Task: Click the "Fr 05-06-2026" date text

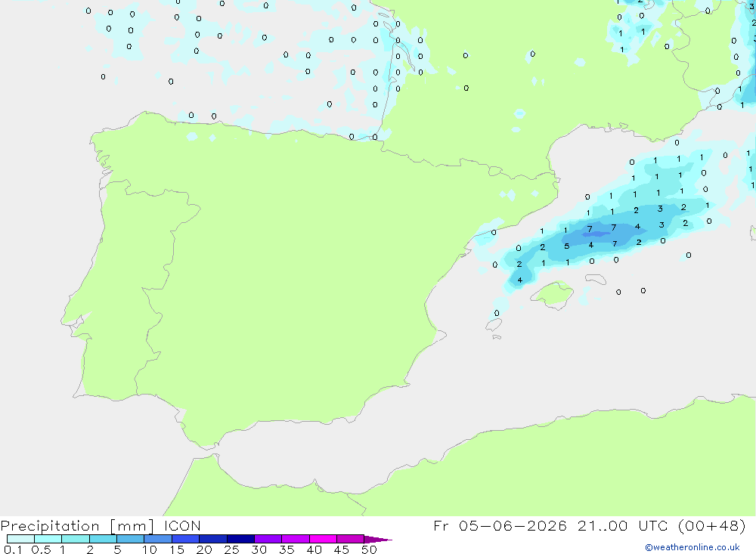Action: (500, 525)
